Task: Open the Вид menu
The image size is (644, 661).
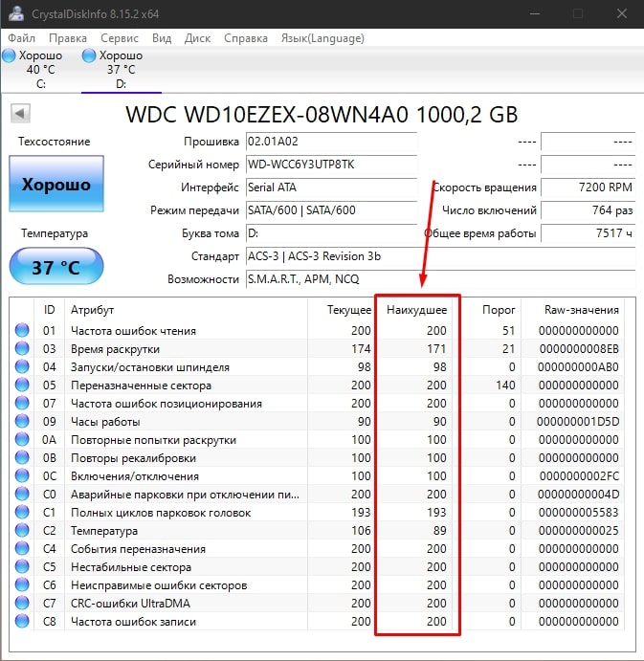Action: point(162,38)
